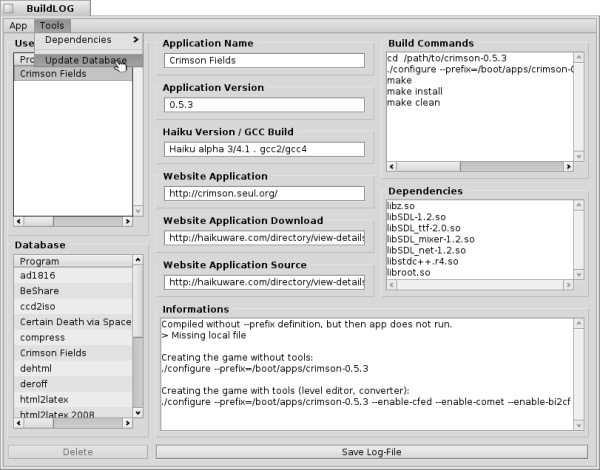The image size is (600, 470).
Task: Click the Website Application URL field
Action: click(x=264, y=193)
